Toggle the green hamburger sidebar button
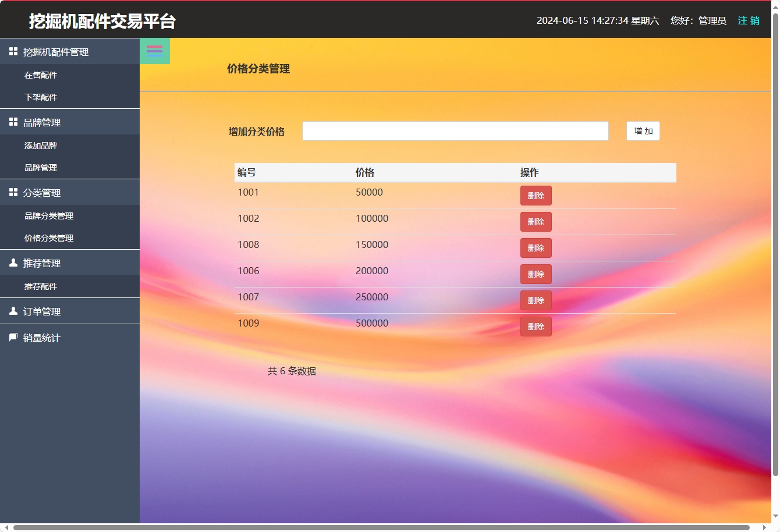The height and width of the screenshot is (532, 780). (154, 51)
